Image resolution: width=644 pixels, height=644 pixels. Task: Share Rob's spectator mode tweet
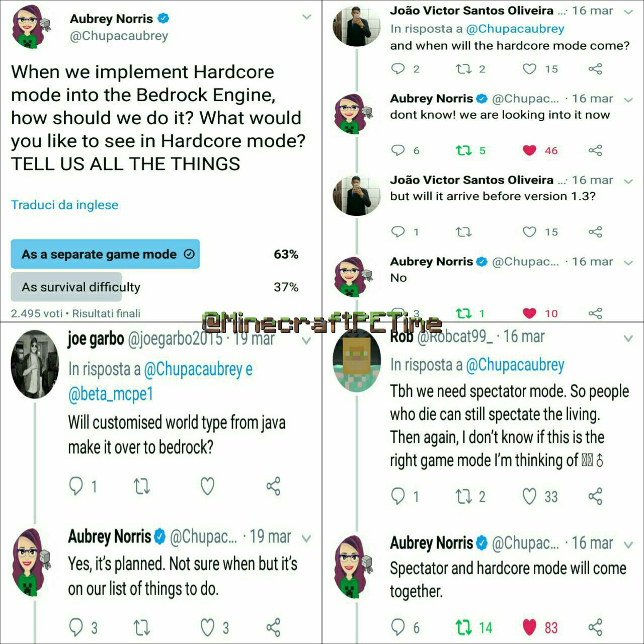point(595,496)
